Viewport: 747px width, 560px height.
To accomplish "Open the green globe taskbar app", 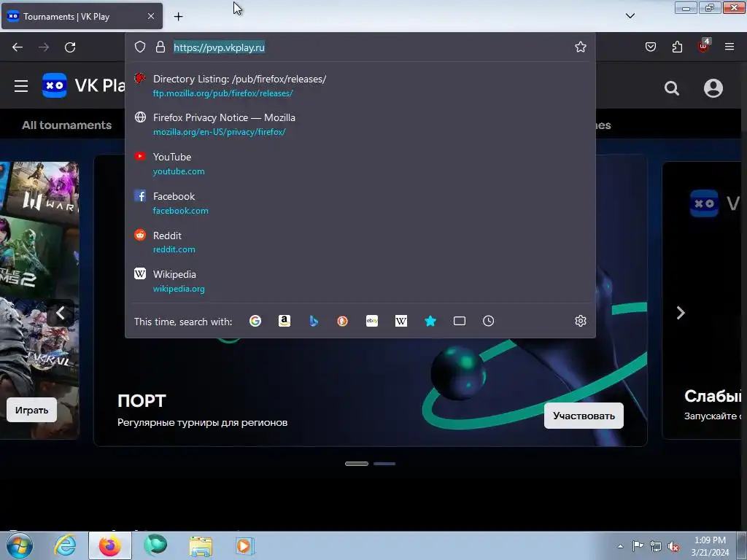I will click(155, 545).
